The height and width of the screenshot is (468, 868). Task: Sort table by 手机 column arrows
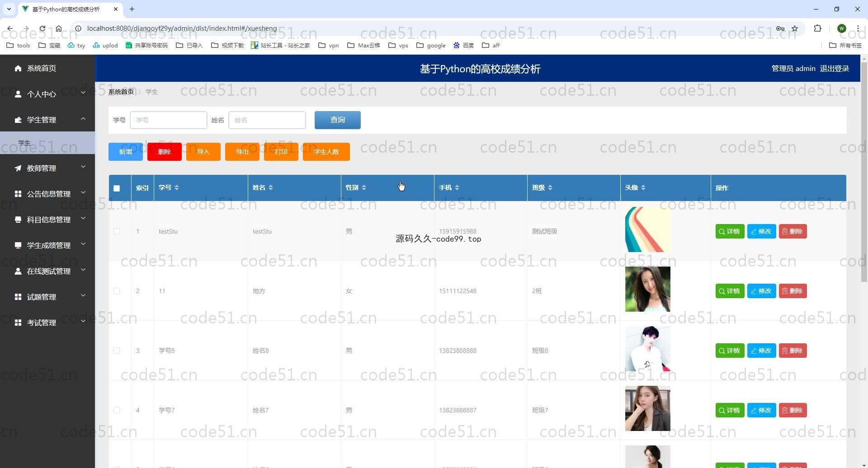coord(457,187)
